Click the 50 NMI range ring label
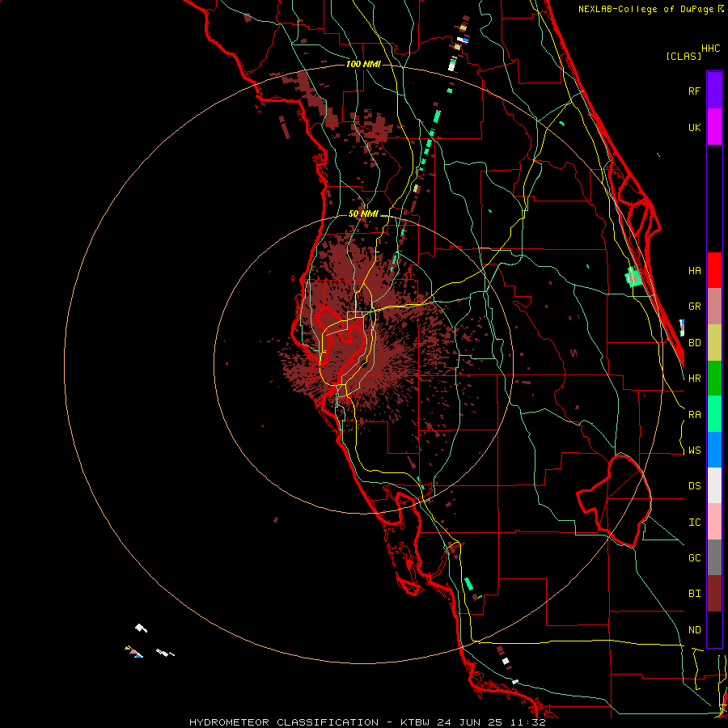Viewport: 728px width, 728px height. tap(363, 214)
